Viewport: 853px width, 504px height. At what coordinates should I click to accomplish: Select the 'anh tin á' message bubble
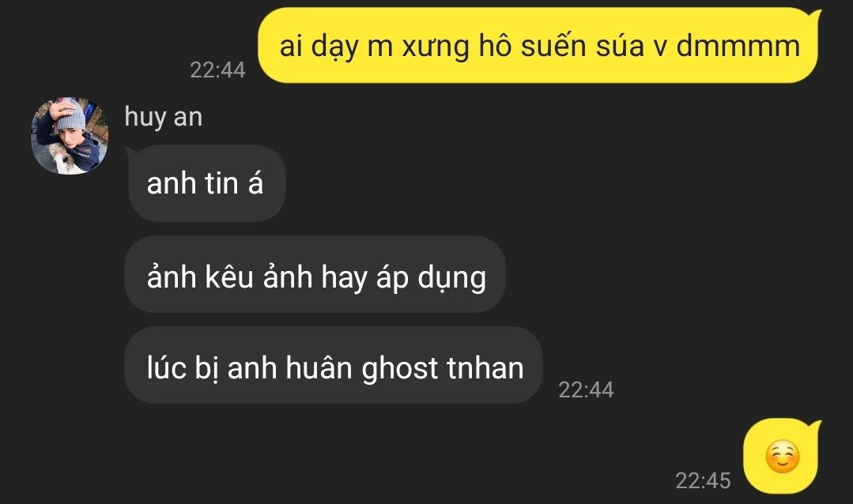click(206, 183)
